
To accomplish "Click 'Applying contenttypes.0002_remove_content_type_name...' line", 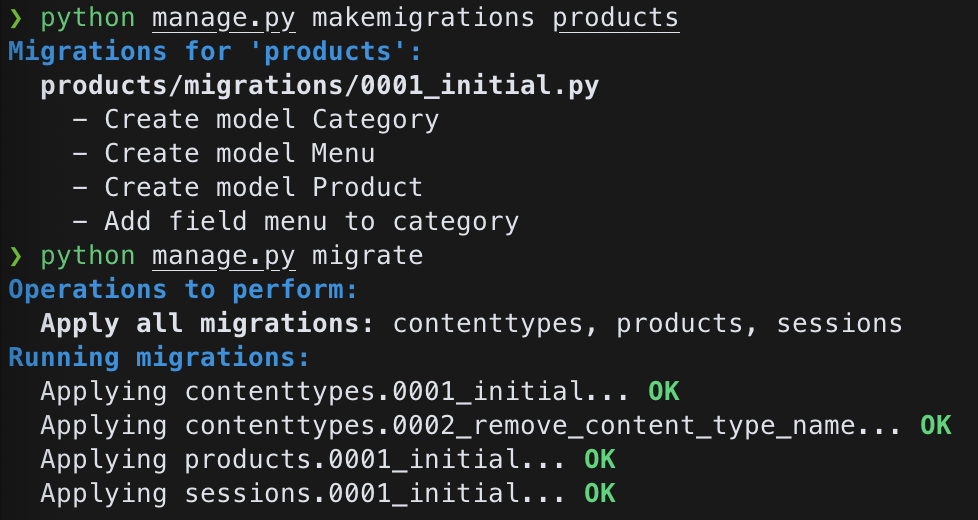I will coord(472,425).
